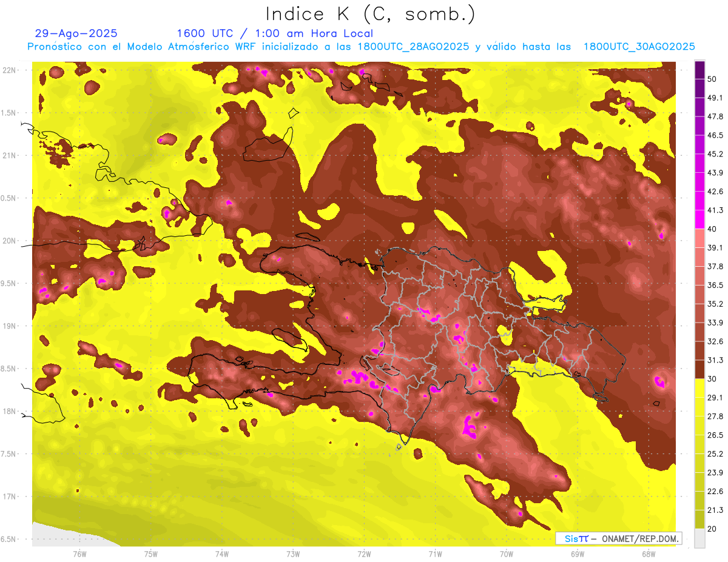728x562 pixels.
Task: Click legend value '33.9'
Action: [x=715, y=323]
